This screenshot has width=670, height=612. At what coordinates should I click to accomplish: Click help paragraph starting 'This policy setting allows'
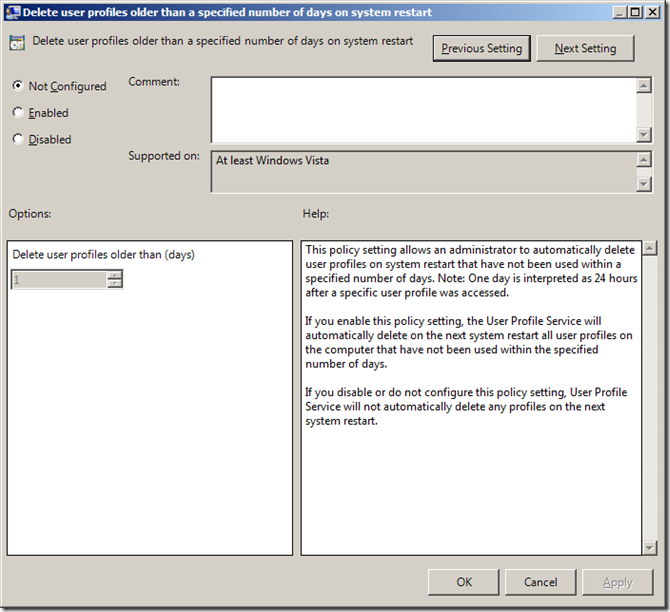[471, 271]
